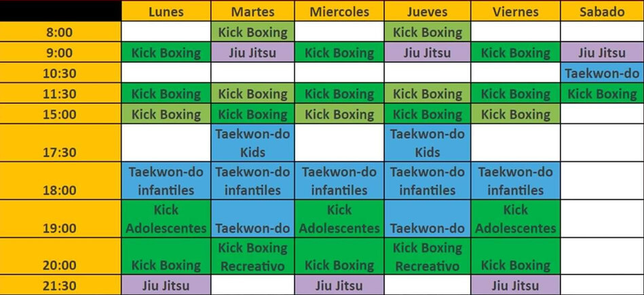Click the black top-left corner cell
The image size is (644, 295).
[x=60, y=10]
